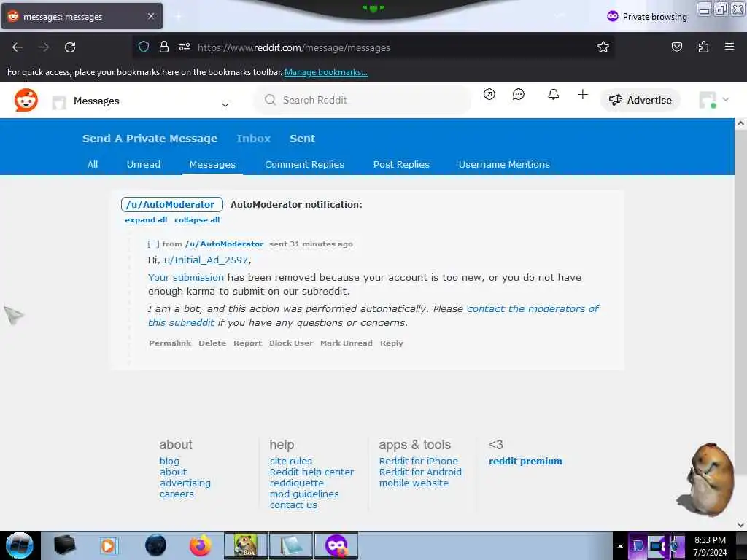This screenshot has width=747, height=560.
Task: Select the All inbox filter
Action: 93,164
